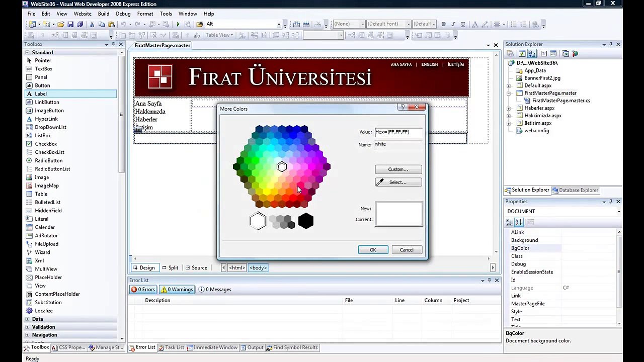Click the Alphabetical sort icon in Properties
This screenshot has width=644, height=362.
point(519,222)
